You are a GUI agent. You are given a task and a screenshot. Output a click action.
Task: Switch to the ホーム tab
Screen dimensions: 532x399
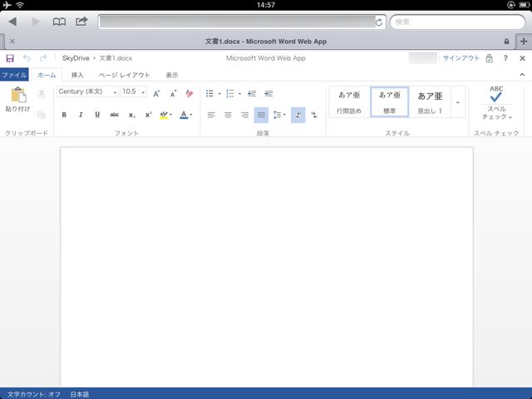(x=47, y=75)
